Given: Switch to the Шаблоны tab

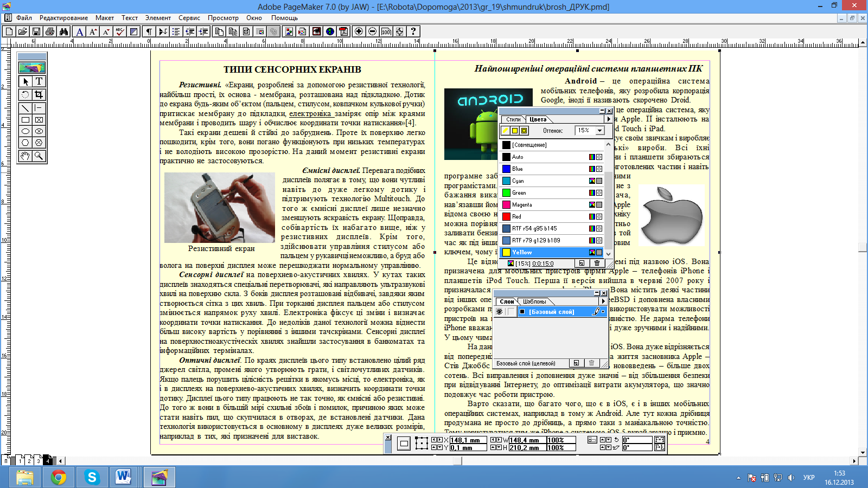Looking at the screenshot, I should coord(535,301).
